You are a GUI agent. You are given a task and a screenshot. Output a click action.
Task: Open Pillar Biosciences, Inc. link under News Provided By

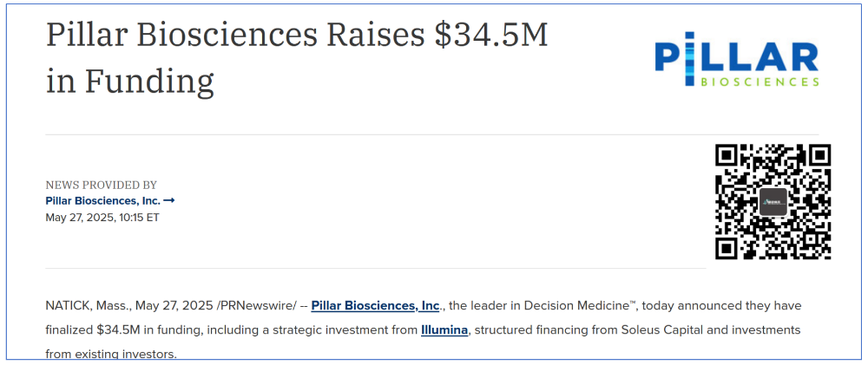(103, 200)
